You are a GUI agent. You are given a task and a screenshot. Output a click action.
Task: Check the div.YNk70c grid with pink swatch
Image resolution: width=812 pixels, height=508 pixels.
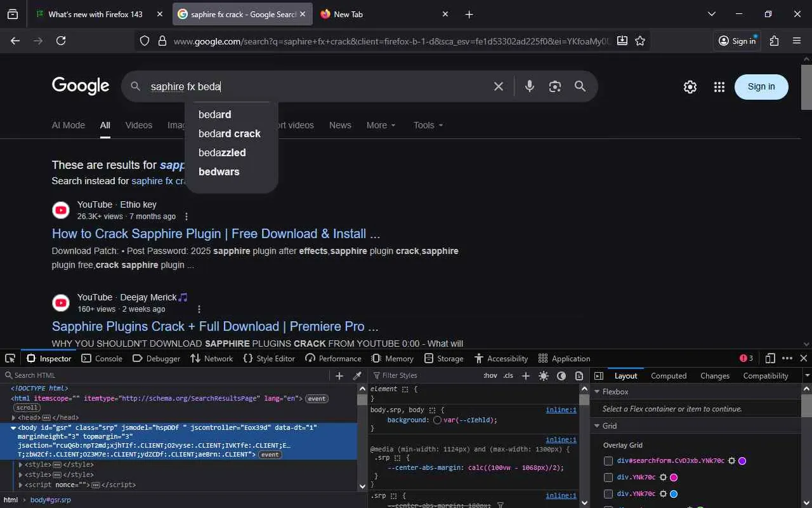tap(608, 478)
